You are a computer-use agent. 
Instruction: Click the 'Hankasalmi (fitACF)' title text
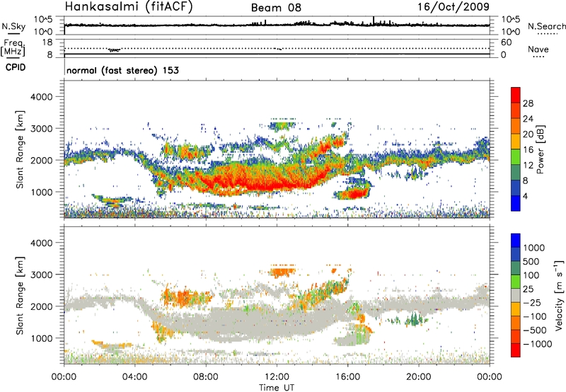pyautogui.click(x=129, y=7)
